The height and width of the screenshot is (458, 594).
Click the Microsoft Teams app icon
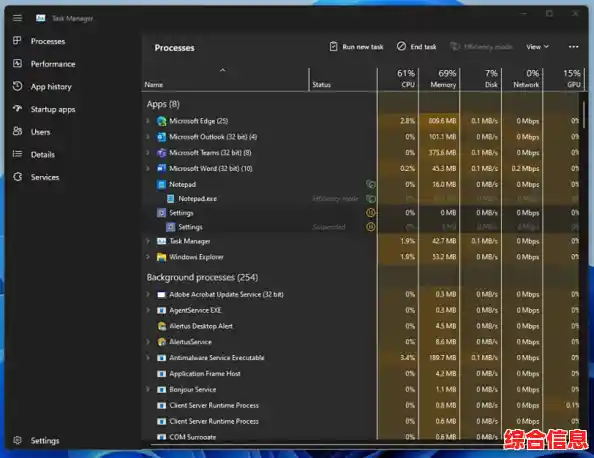click(162, 153)
